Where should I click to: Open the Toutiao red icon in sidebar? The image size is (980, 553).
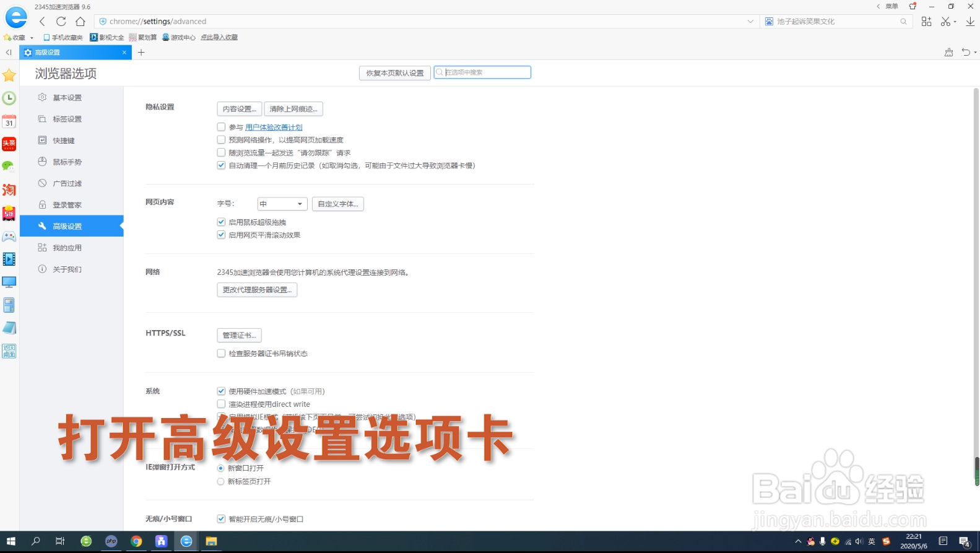click(9, 144)
